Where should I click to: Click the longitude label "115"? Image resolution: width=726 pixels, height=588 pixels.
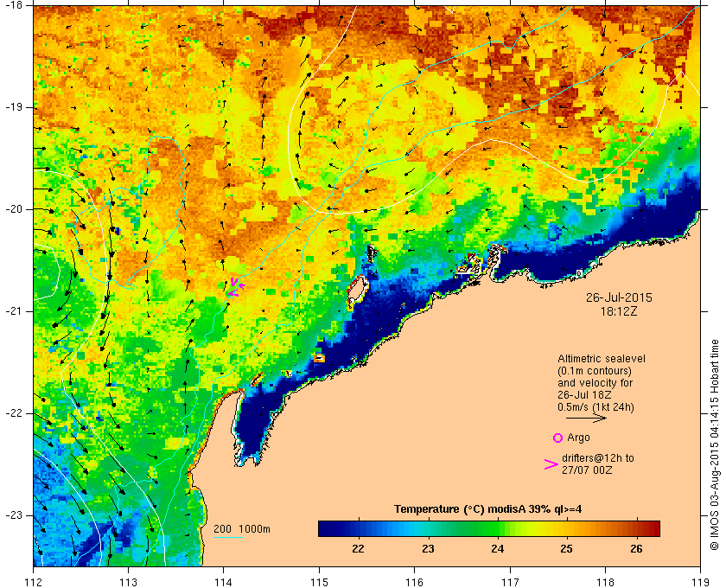(319, 581)
